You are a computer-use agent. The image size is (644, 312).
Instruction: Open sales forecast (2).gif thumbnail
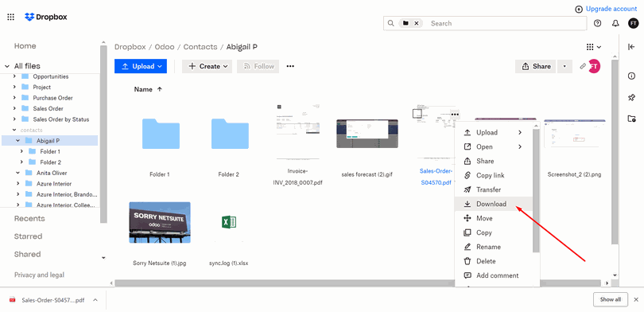(367, 134)
